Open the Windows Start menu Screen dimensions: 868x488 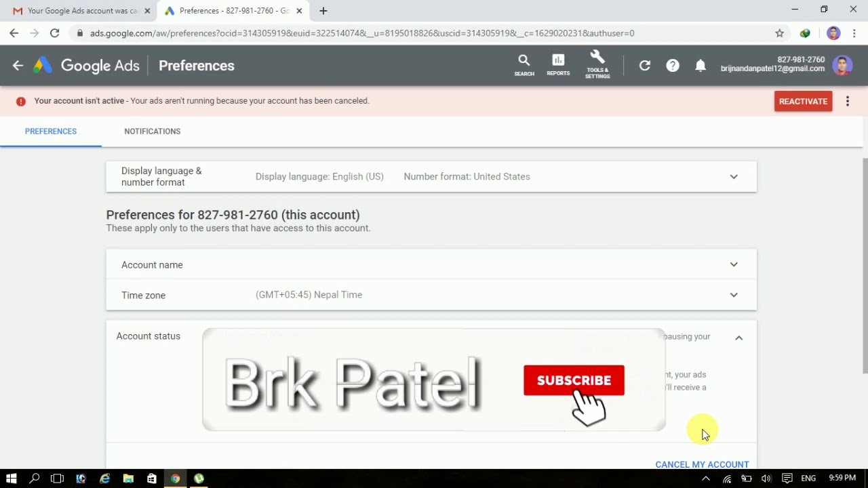click(12, 479)
